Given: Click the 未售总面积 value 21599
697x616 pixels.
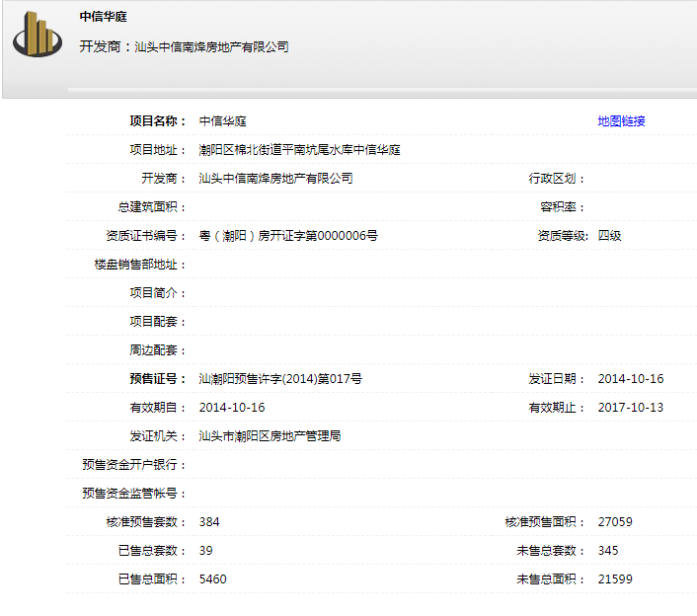Looking at the screenshot, I should pos(615,579).
